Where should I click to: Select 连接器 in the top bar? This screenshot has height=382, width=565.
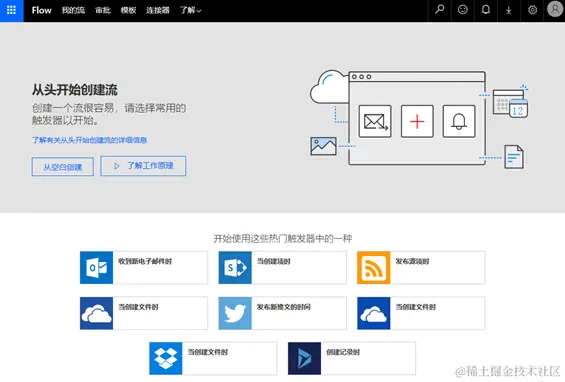click(157, 10)
